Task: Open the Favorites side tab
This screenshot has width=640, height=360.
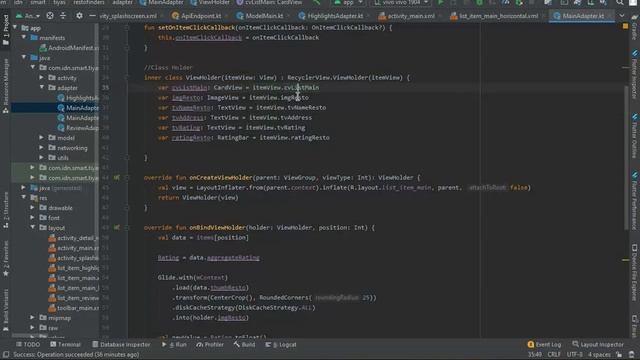Action: click(x=6, y=258)
